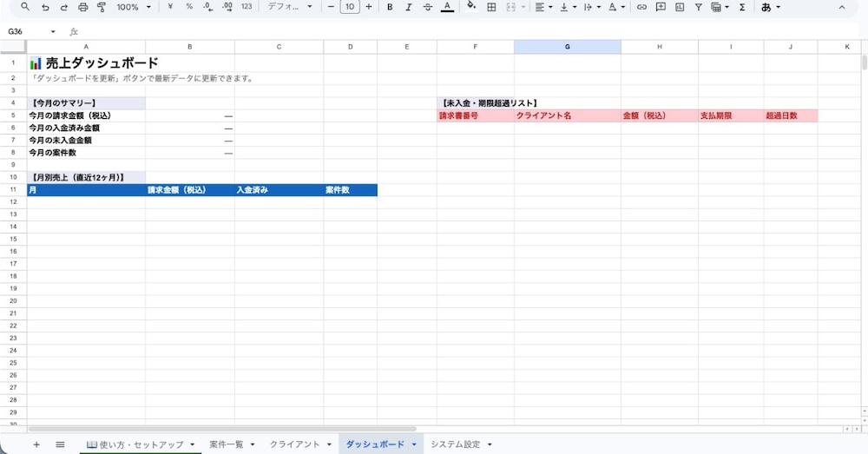The width and height of the screenshot is (868, 454).
Task: Select the 超過日数 header cell
Action: pos(791,115)
